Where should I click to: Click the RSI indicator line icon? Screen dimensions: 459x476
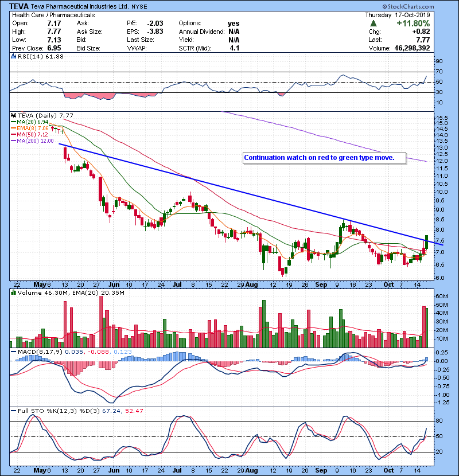[13, 56]
